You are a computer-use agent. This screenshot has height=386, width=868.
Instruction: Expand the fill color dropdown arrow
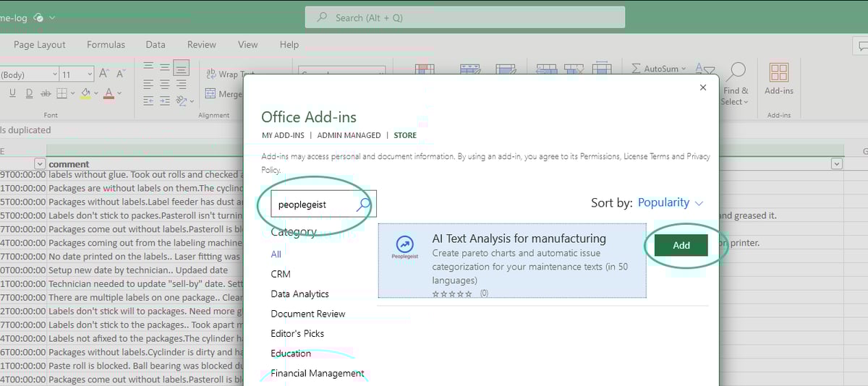(x=96, y=93)
